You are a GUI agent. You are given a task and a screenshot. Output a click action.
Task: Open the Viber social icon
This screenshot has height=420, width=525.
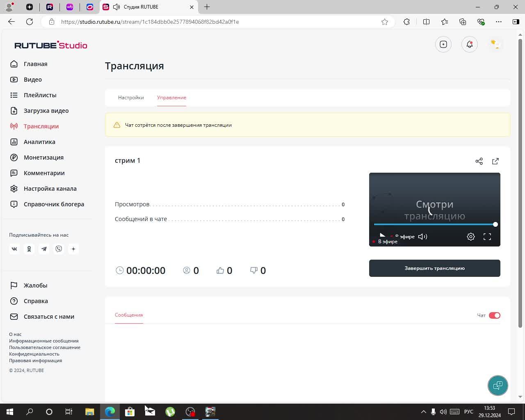(59, 249)
